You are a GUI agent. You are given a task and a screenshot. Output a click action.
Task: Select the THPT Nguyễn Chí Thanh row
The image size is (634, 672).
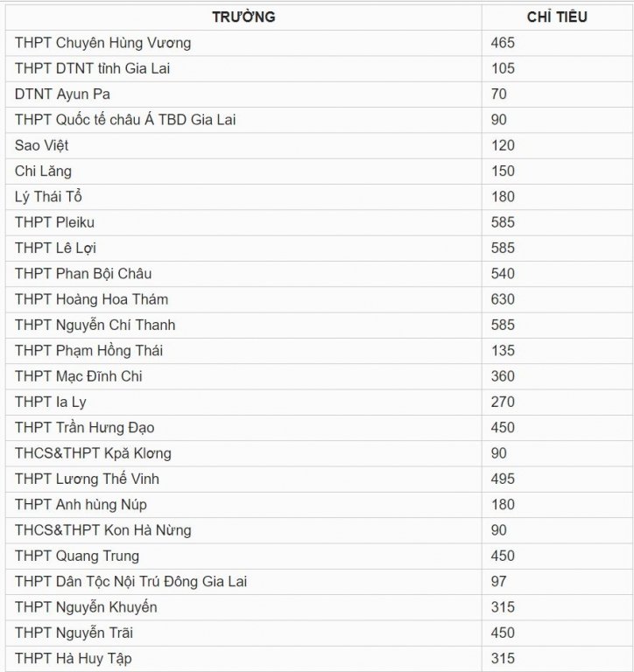pyautogui.click(x=317, y=325)
